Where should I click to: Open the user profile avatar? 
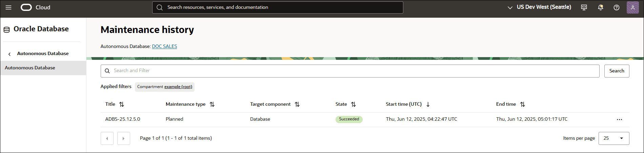tap(632, 7)
